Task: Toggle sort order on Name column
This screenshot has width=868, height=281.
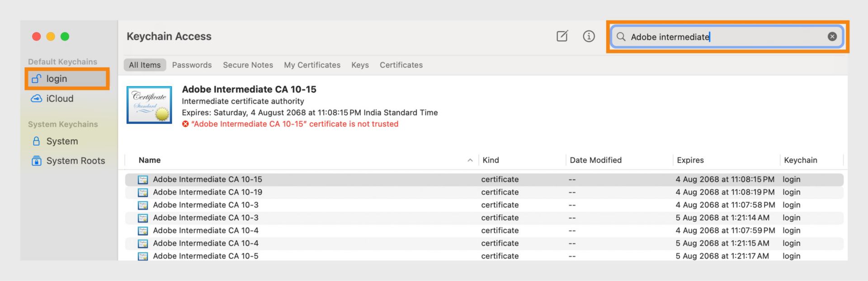Action: click(x=150, y=160)
